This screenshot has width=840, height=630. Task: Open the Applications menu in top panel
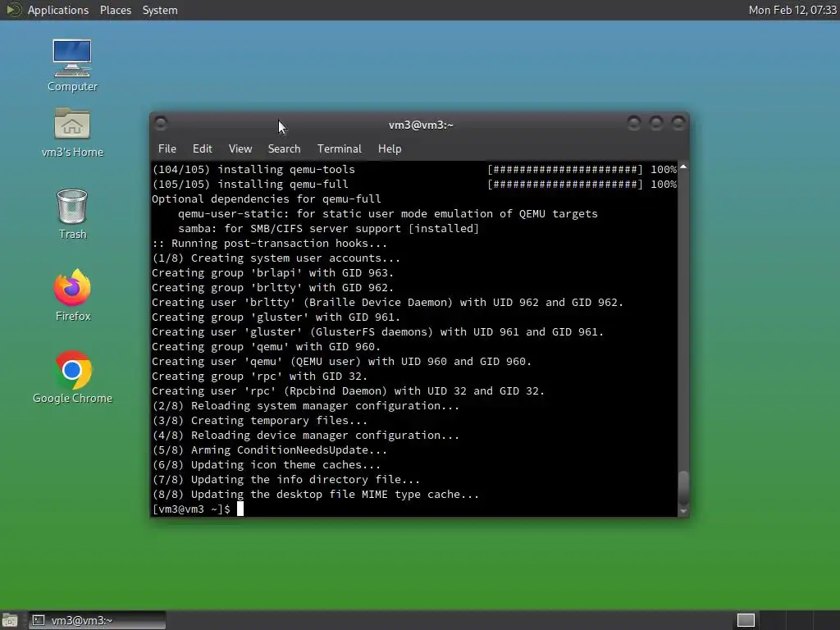[58, 10]
